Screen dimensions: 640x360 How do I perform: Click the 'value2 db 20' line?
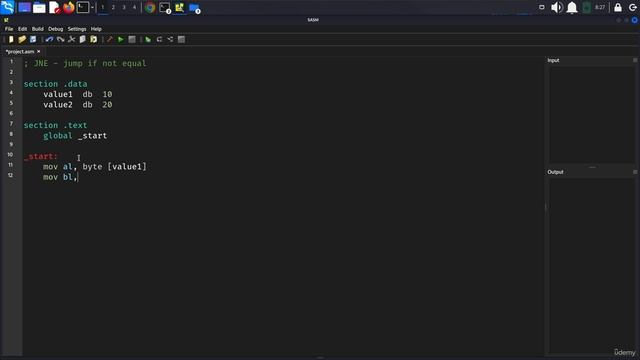[x=78, y=104]
